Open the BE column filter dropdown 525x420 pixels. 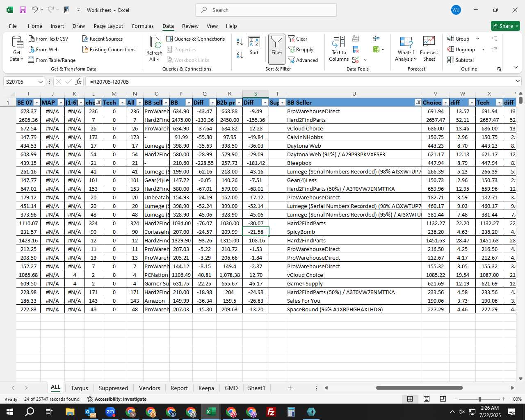pyautogui.click(x=37, y=103)
